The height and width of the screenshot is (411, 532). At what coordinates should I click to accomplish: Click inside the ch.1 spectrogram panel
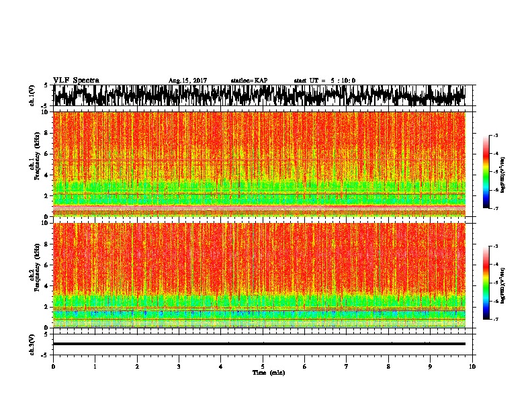coord(259,164)
